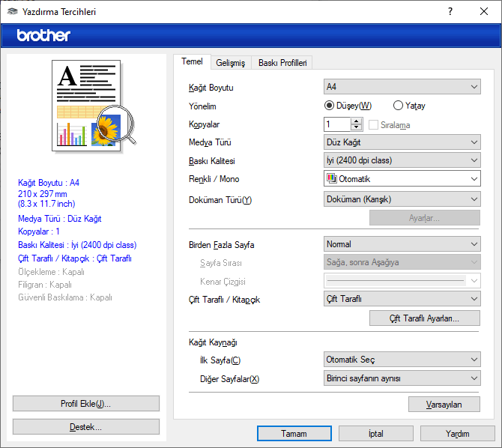
Task: Select the Yatay orientation radio button
Action: [398, 106]
